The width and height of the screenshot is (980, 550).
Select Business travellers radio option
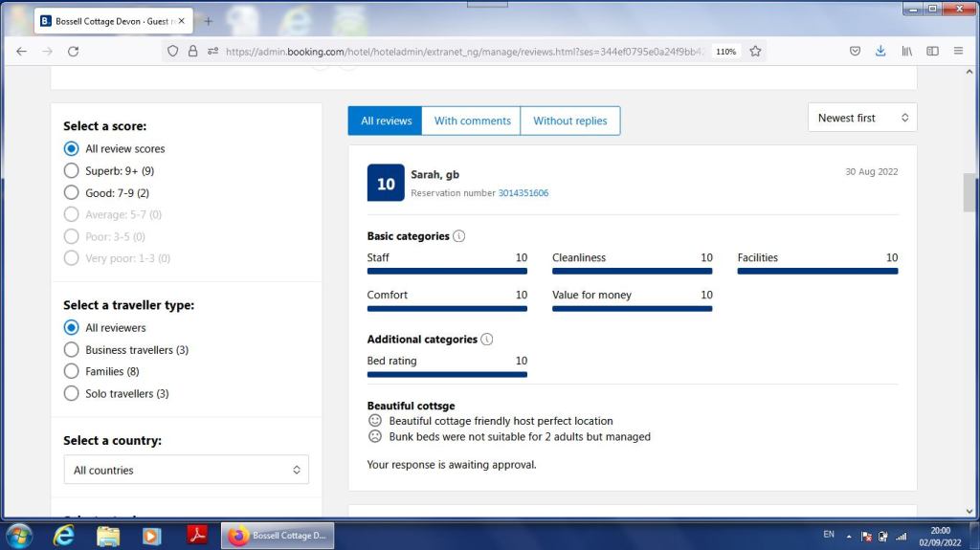(71, 350)
